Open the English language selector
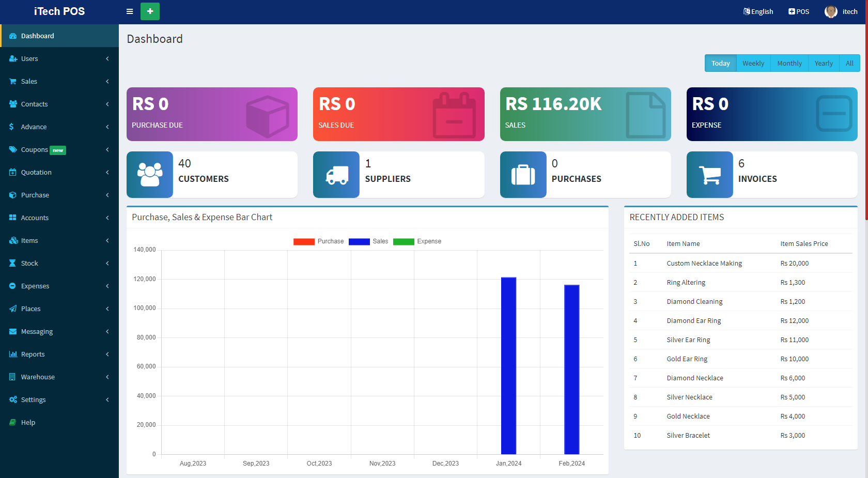 758,11
